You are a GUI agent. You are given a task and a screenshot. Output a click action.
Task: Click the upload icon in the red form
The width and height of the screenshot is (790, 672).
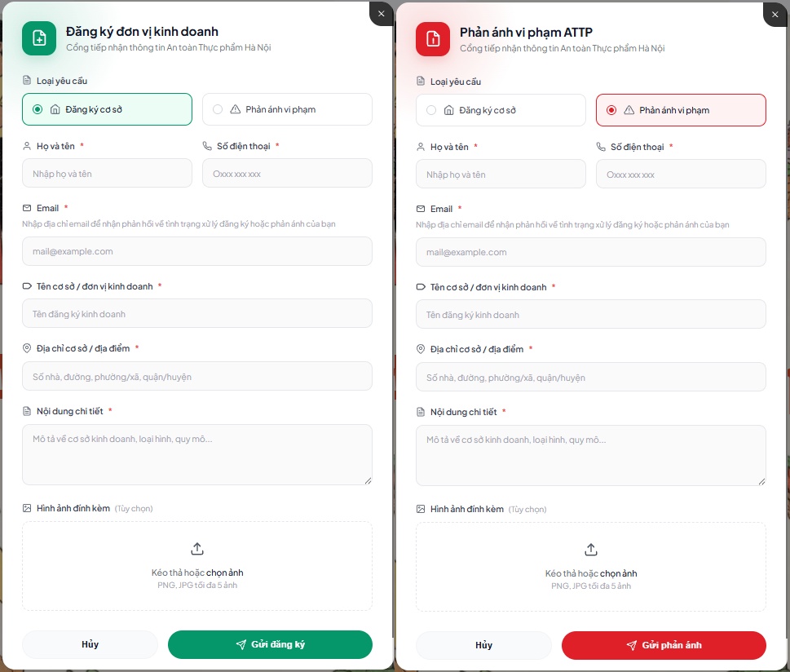coord(591,550)
